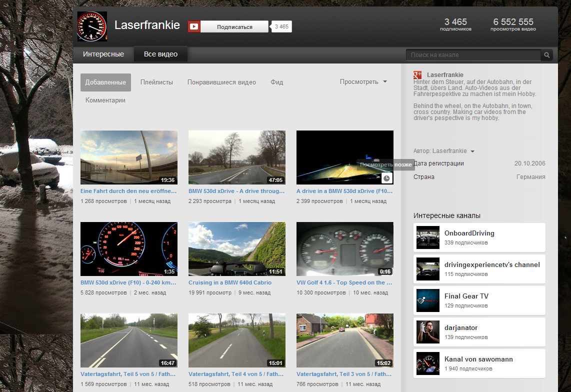Open the Kanal von sawomann name
The image size is (571, 392).
coord(478,359)
